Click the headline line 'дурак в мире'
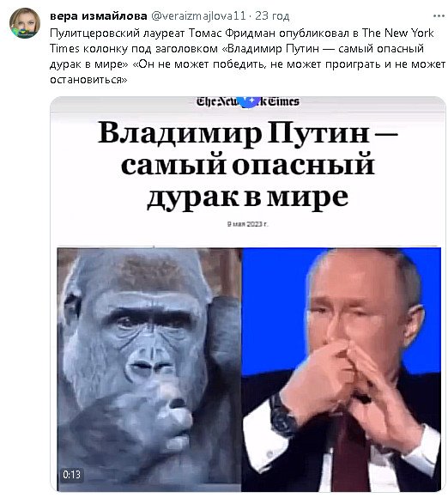 pyautogui.click(x=248, y=197)
